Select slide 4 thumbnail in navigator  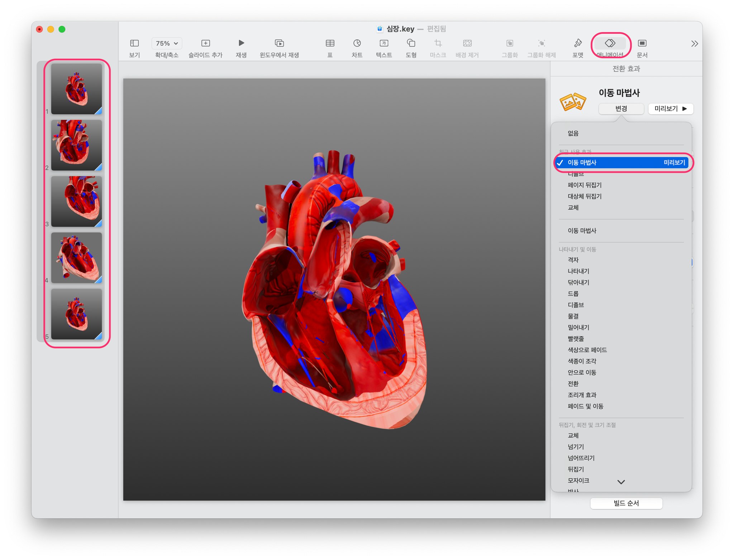[x=77, y=258]
